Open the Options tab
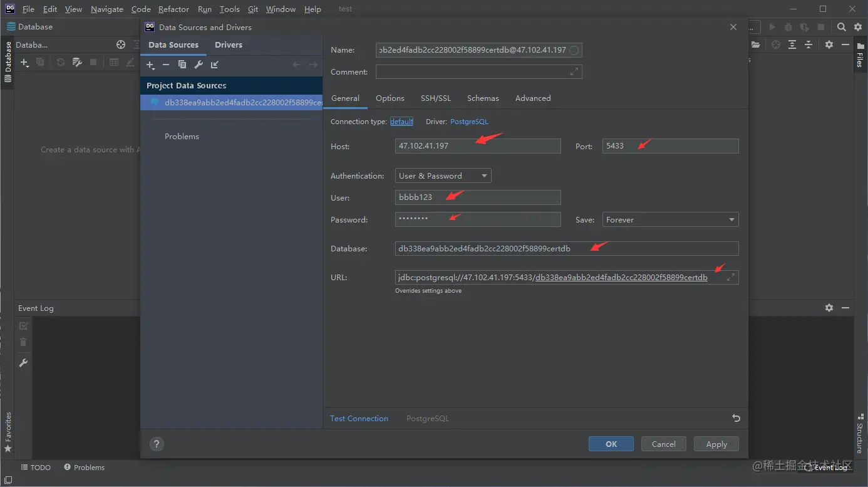This screenshot has height=487, width=868. [x=390, y=98]
